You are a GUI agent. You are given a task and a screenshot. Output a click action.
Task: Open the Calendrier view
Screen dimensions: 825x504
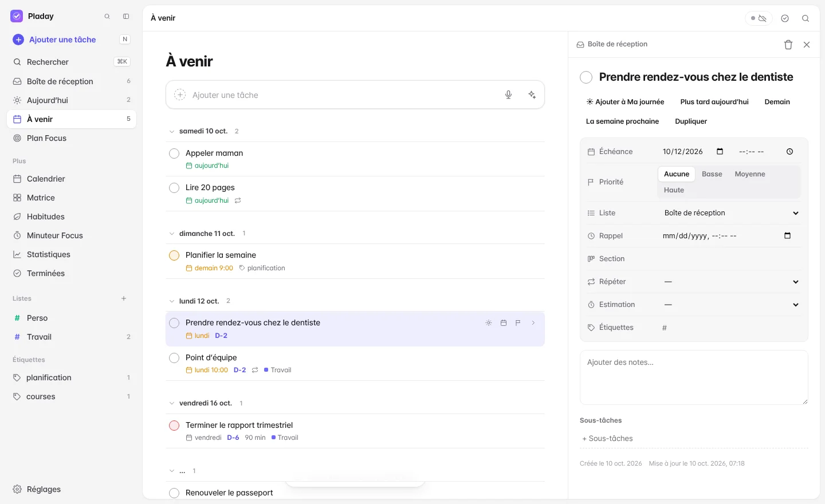tap(72, 179)
